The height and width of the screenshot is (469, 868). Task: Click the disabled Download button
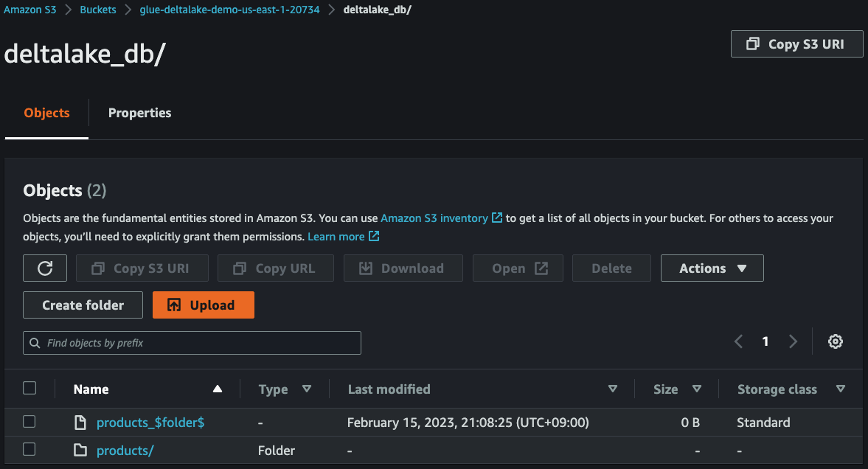(403, 268)
